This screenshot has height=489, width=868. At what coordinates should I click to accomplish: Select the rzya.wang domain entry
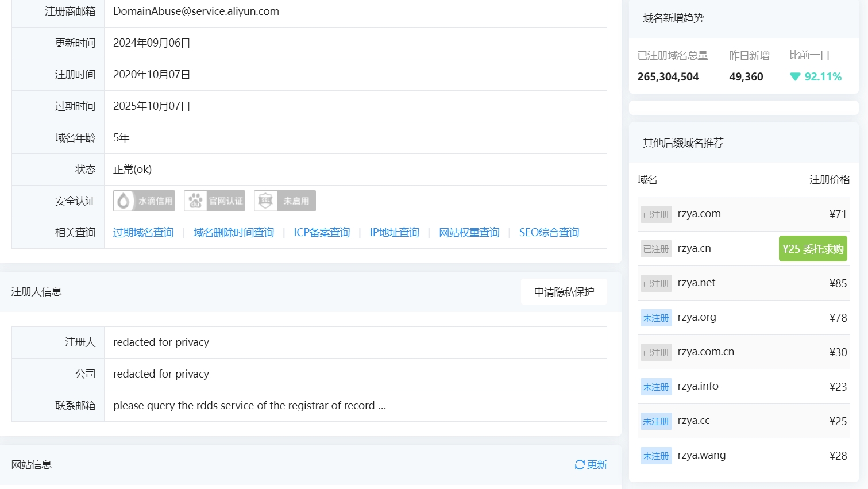click(701, 455)
